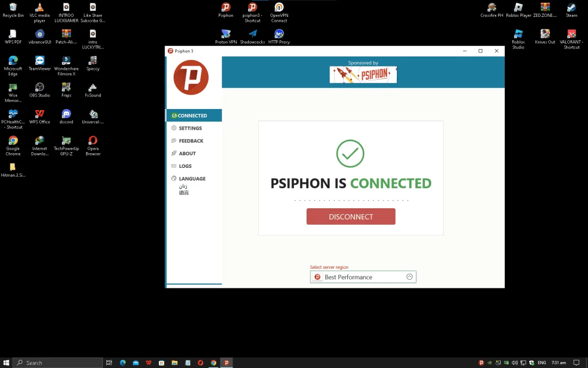Open Task View on taskbar
Screen dimensions: 588x368
(x=109, y=363)
